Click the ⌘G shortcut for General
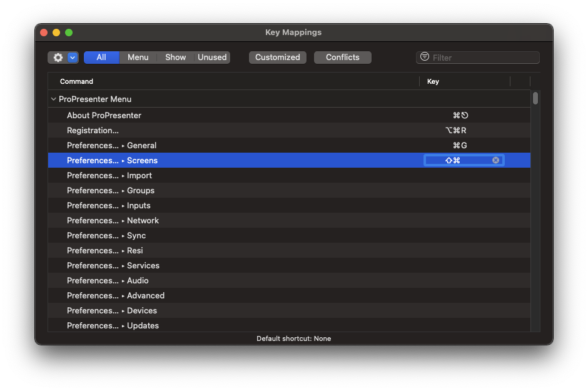 tap(460, 146)
